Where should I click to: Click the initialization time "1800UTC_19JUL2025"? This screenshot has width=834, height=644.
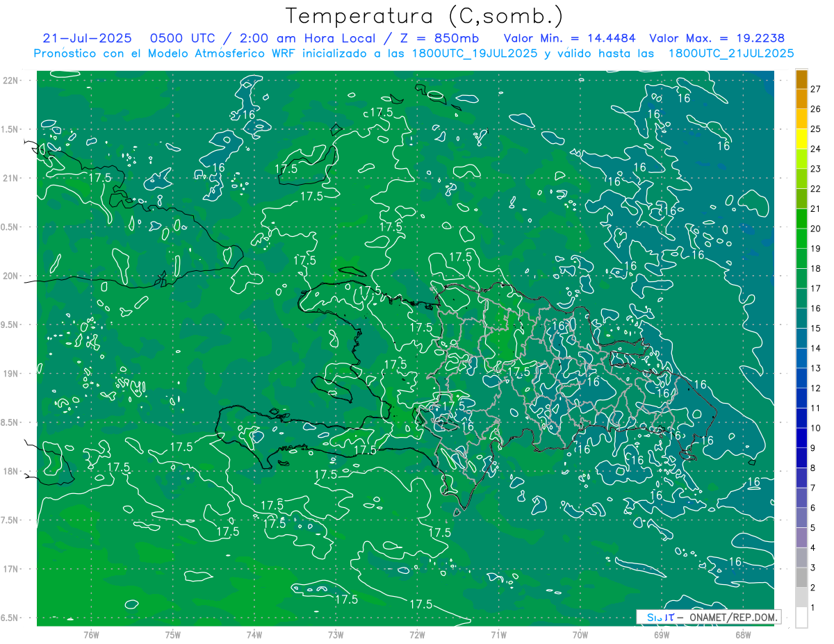(x=475, y=53)
